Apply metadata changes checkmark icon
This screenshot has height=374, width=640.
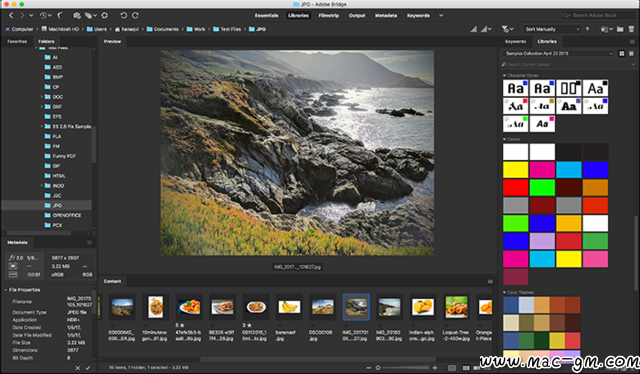(x=88, y=368)
